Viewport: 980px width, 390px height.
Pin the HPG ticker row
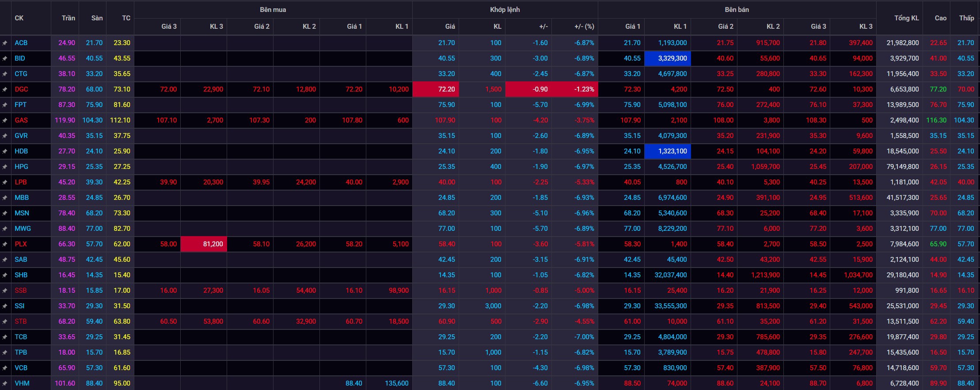[x=5, y=167]
